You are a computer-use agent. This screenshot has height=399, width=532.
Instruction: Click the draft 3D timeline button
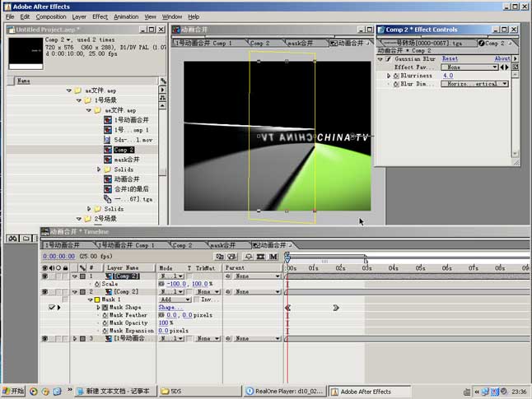tap(232, 257)
